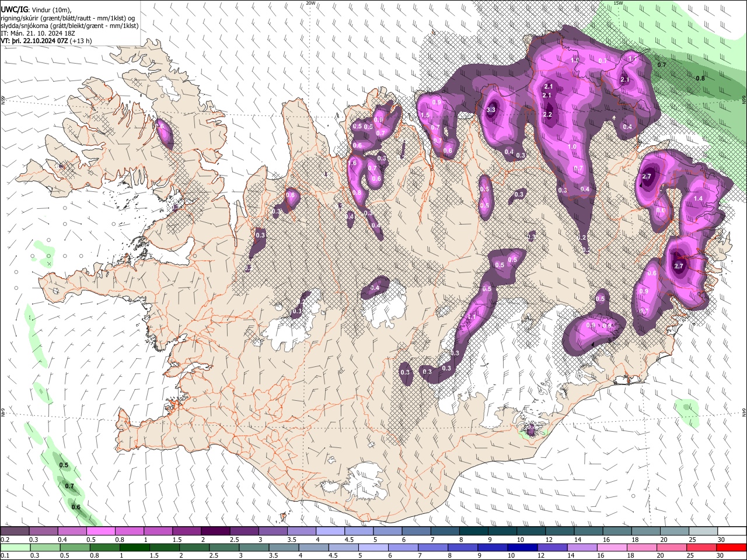The image size is (747, 560).
Task: Click the 0.1 label under the rain legend
Action: coord(5,555)
